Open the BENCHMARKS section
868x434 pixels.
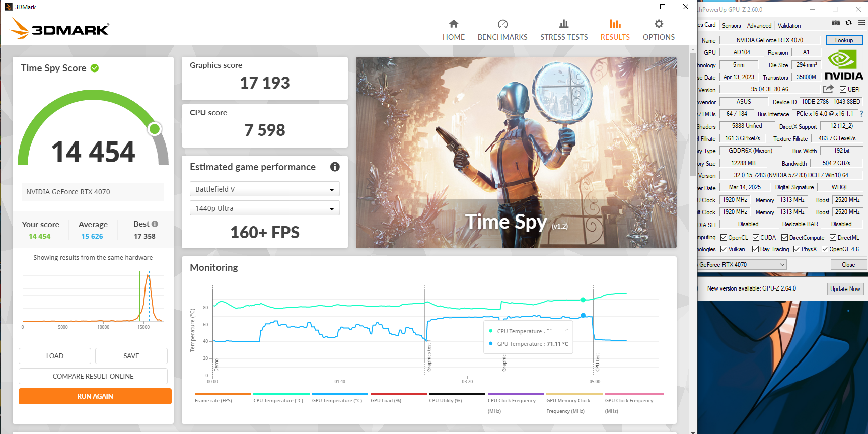click(502, 30)
